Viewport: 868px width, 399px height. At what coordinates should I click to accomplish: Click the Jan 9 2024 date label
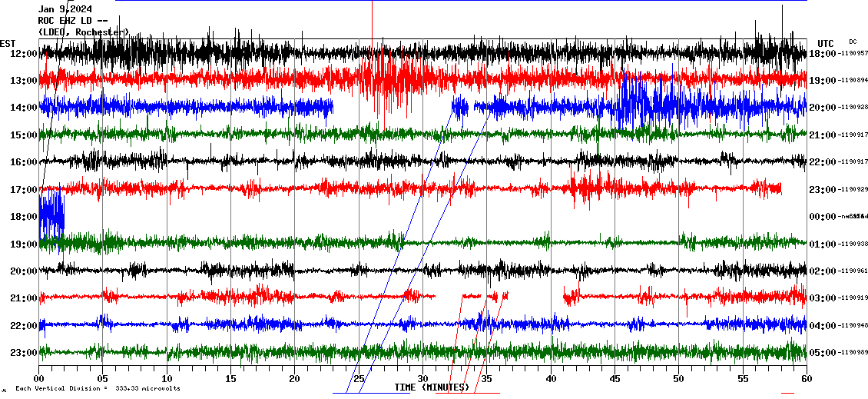[x=65, y=9]
